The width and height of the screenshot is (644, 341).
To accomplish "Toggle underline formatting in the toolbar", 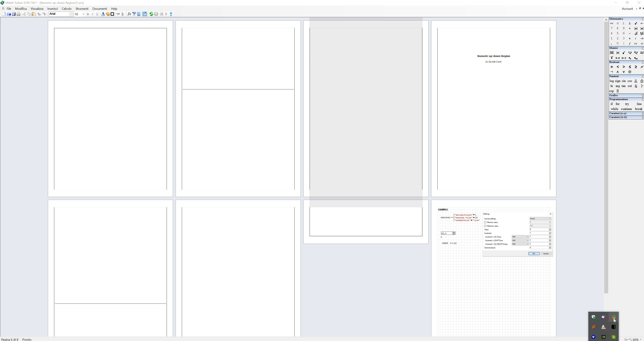I will click(x=97, y=14).
